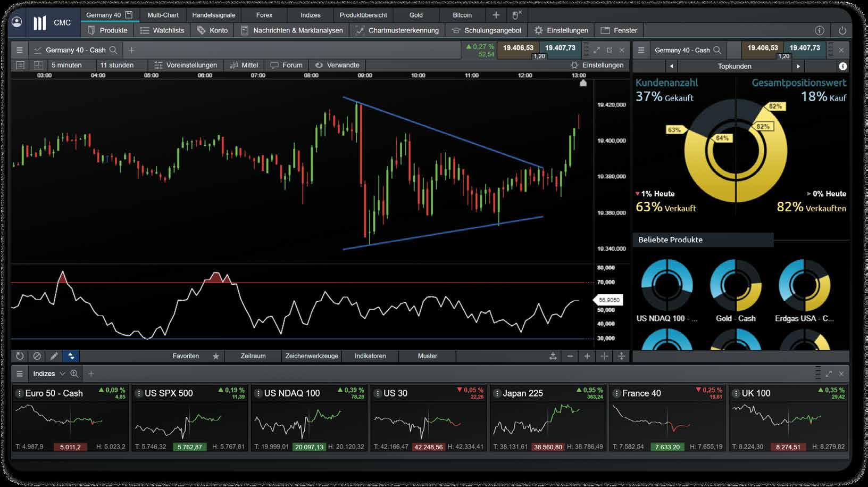The image size is (868, 487).
Task: Zoom out the chart with the minus icon
Action: coord(570,356)
